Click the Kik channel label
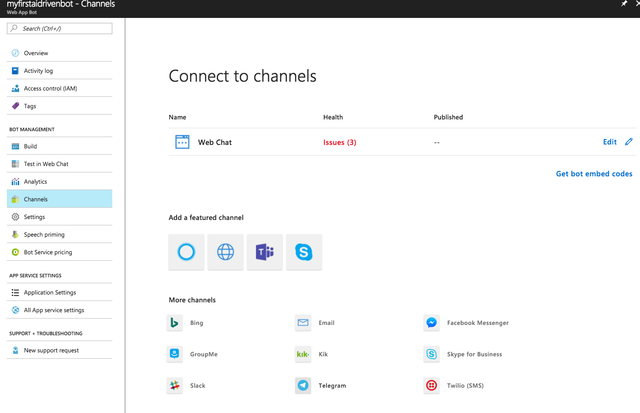Viewport: 640px width, 413px height. click(323, 354)
